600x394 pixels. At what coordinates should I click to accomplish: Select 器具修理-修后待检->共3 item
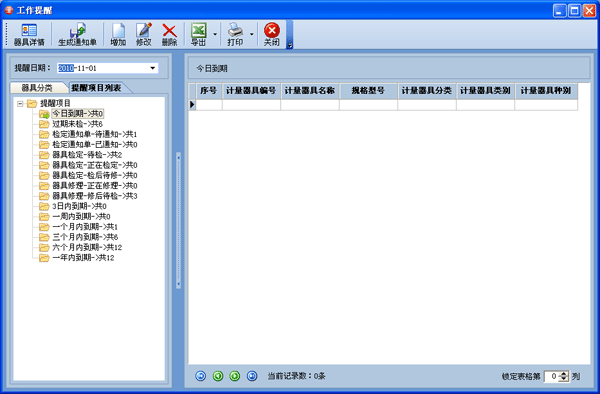click(x=95, y=196)
